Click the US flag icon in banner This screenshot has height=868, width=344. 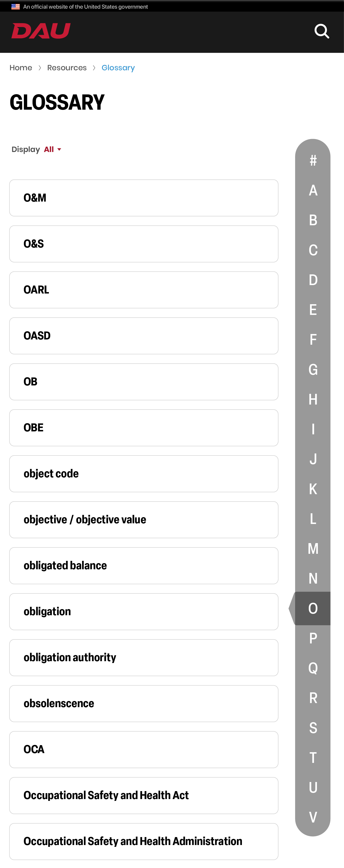15,7
